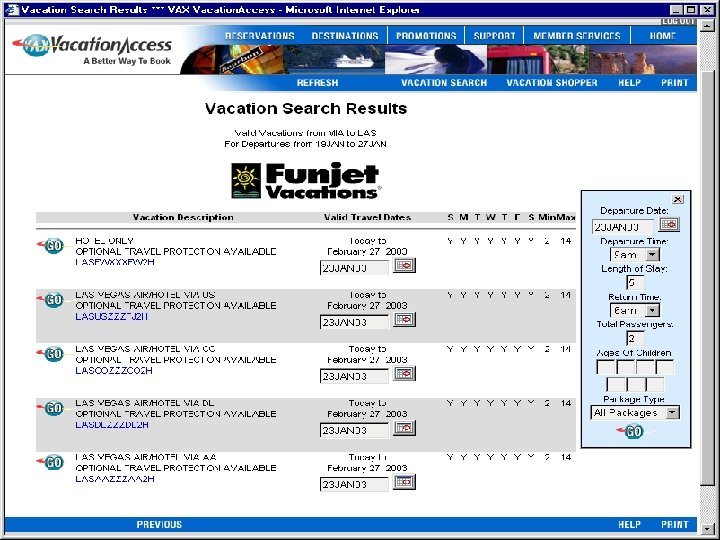Click date field in Hotel Only row

click(354, 268)
